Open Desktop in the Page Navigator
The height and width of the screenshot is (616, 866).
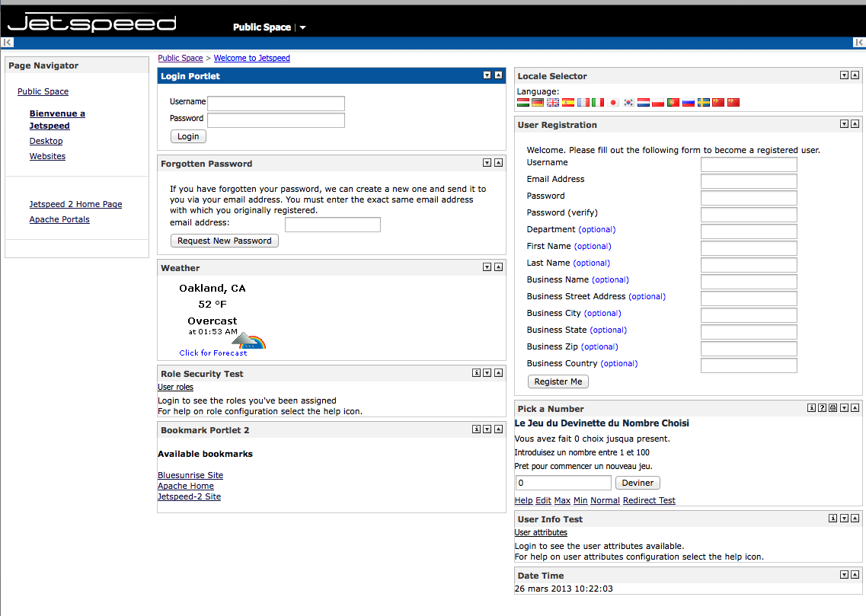pyautogui.click(x=46, y=141)
